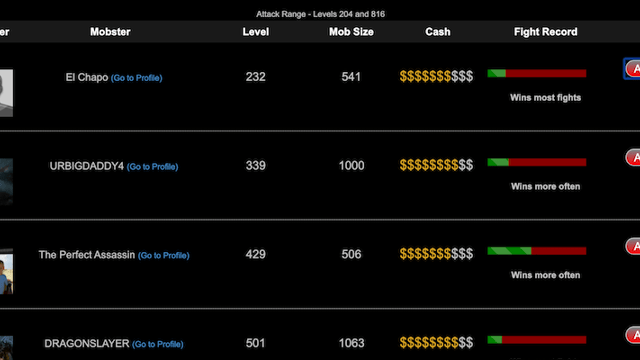The height and width of the screenshot is (360, 640).
Task: Click DRAGONSLAYER's cash dollar signs
Action: tap(436, 343)
